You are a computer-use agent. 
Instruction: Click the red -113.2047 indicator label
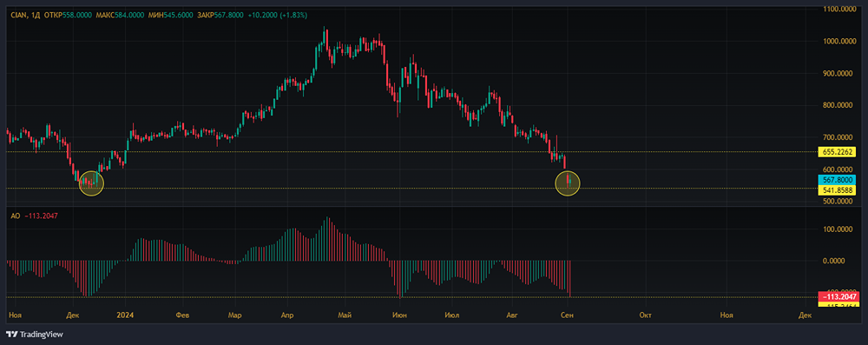click(838, 296)
